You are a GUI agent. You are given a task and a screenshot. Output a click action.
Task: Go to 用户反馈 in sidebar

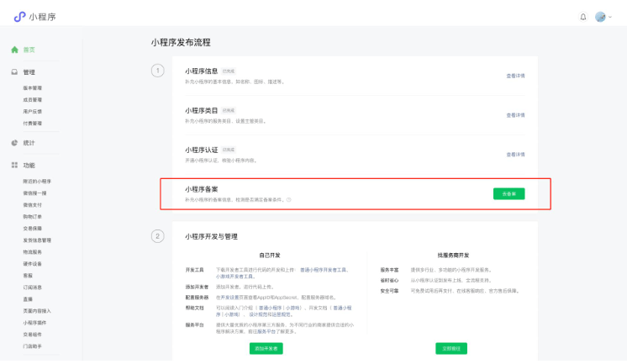pyautogui.click(x=33, y=111)
